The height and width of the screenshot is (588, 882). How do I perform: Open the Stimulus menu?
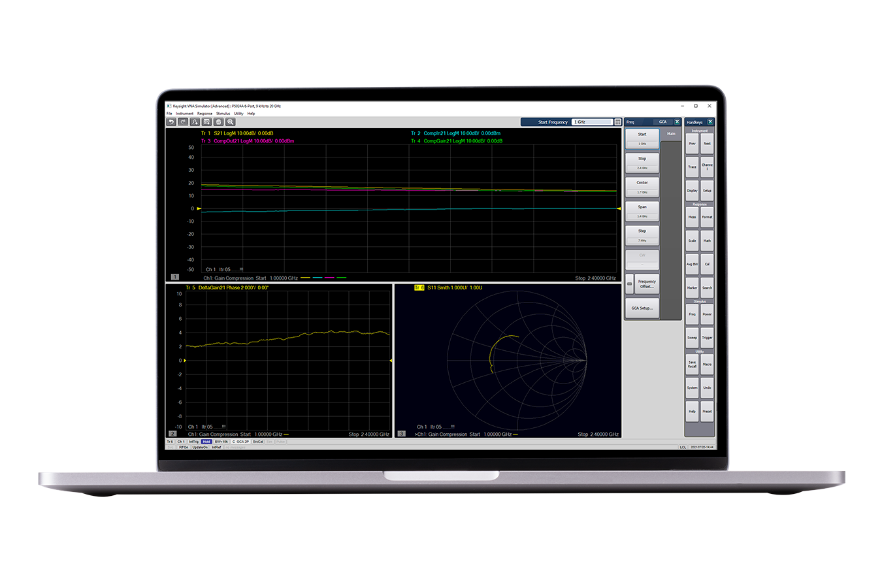point(223,114)
